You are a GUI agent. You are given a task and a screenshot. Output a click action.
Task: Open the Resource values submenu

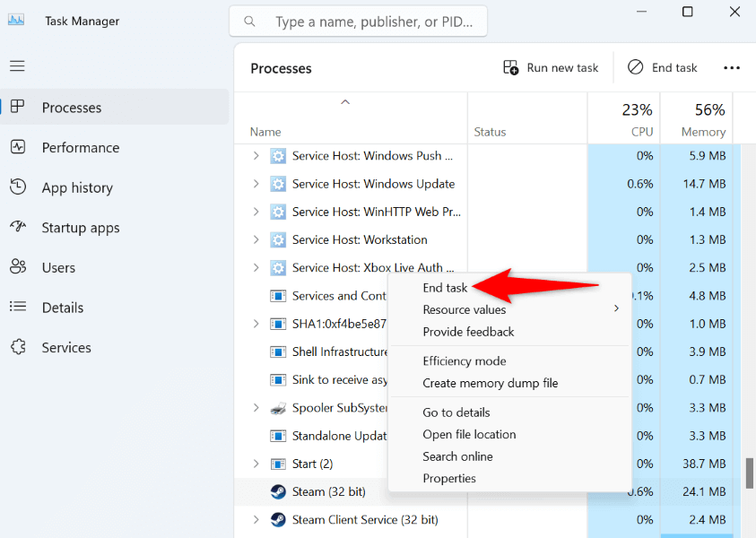click(509, 309)
